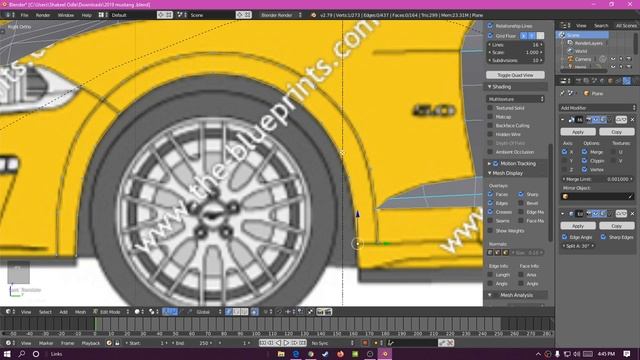The height and width of the screenshot is (360, 640).
Task: Select the Scene item in outliner
Action: (573, 35)
